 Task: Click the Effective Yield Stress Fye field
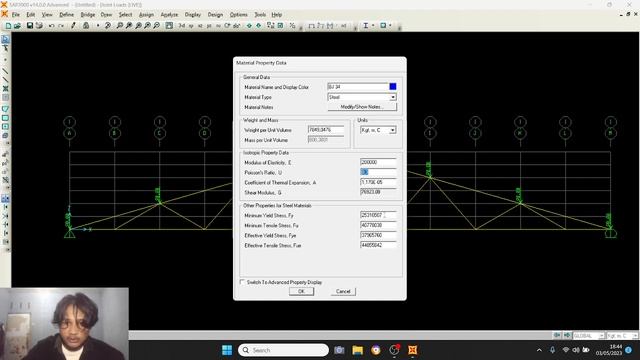378,235
